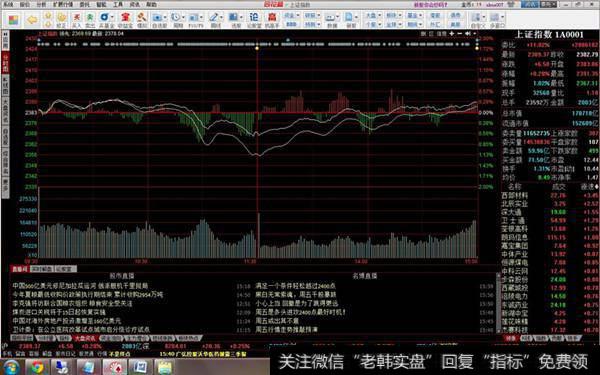The width and height of the screenshot is (600, 375).
Task: Open Chrome from Windows taskbar
Action: tap(38, 367)
